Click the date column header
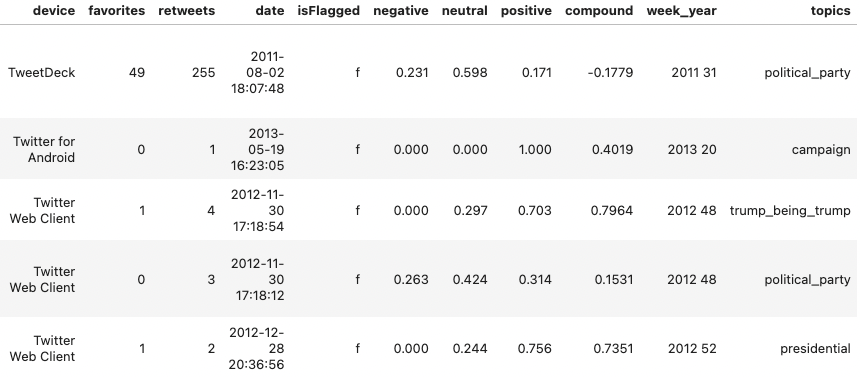860x377 pixels. pyautogui.click(x=270, y=11)
